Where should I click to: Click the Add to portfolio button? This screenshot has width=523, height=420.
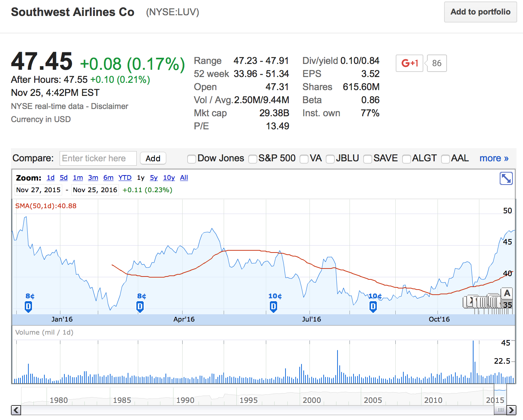click(480, 12)
